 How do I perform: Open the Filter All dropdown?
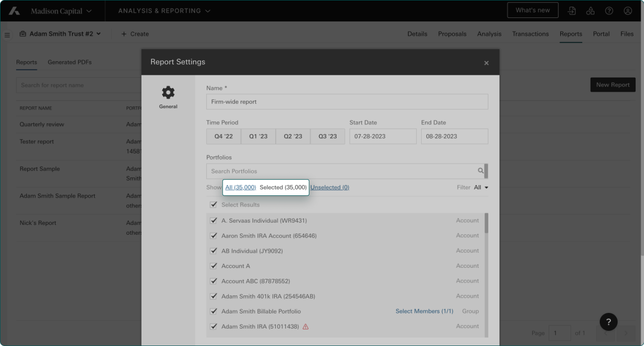pyautogui.click(x=481, y=188)
